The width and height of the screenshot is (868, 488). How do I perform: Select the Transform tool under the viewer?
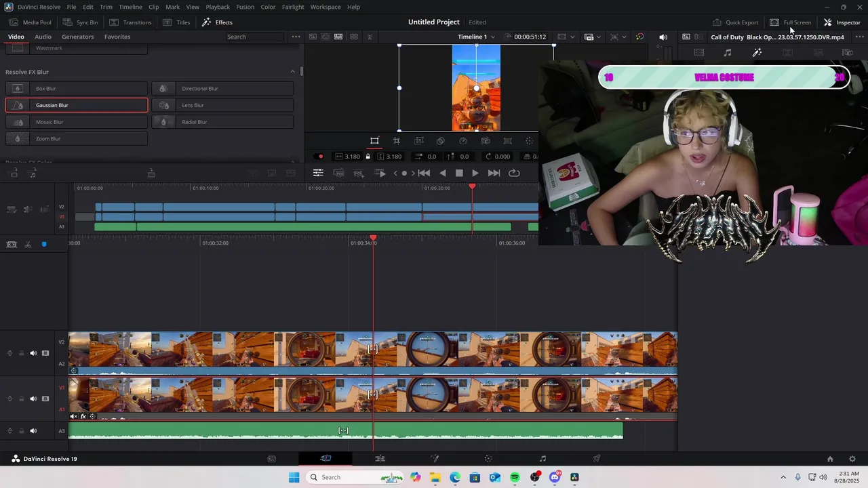click(x=374, y=141)
